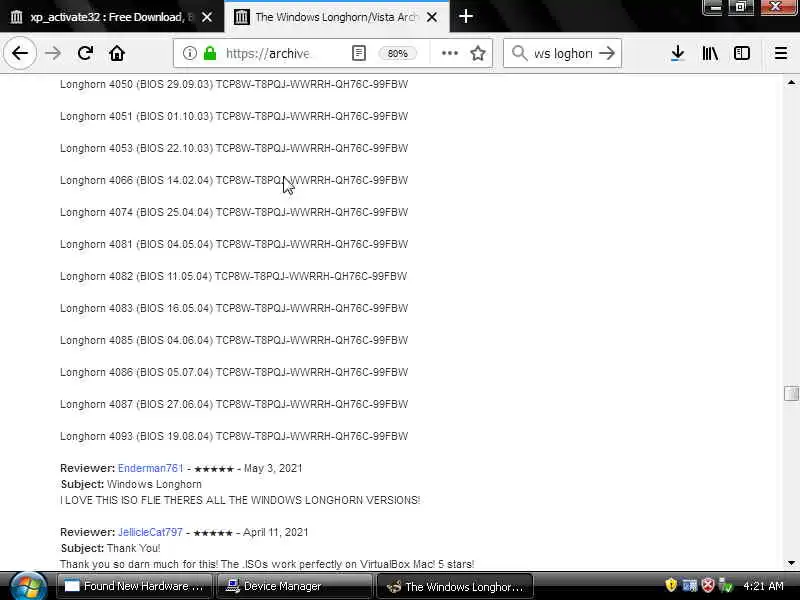This screenshot has height=600, width=800.
Task: Open the downloads panel
Action: 678,53
